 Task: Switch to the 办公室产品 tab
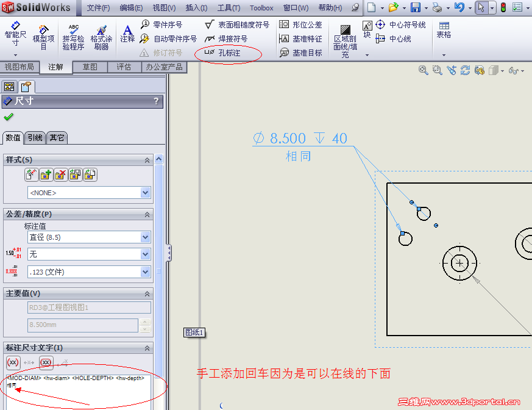[164, 67]
